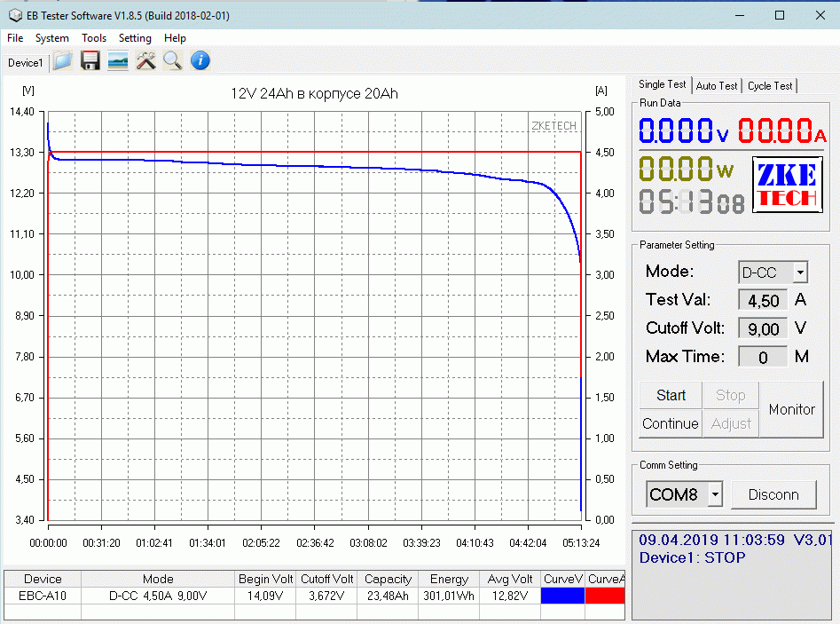
Task: Select the D-CC mode combo box field
Action: coord(773,273)
